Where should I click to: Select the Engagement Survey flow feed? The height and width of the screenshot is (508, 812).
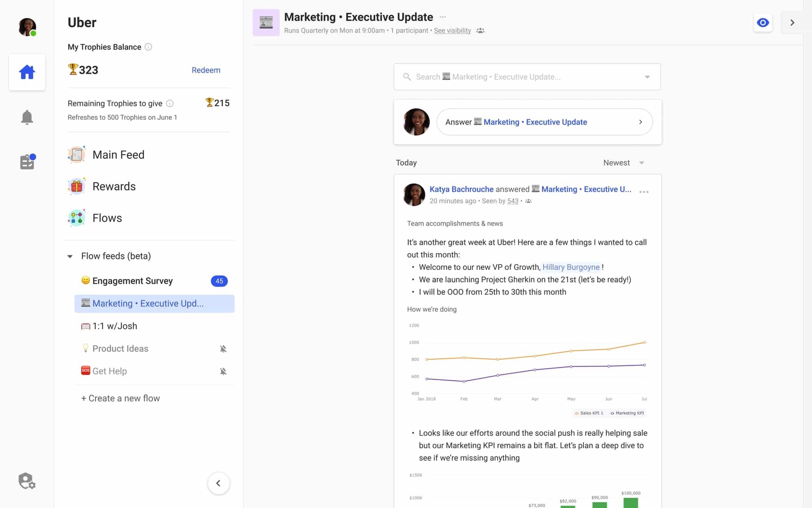[x=132, y=281]
